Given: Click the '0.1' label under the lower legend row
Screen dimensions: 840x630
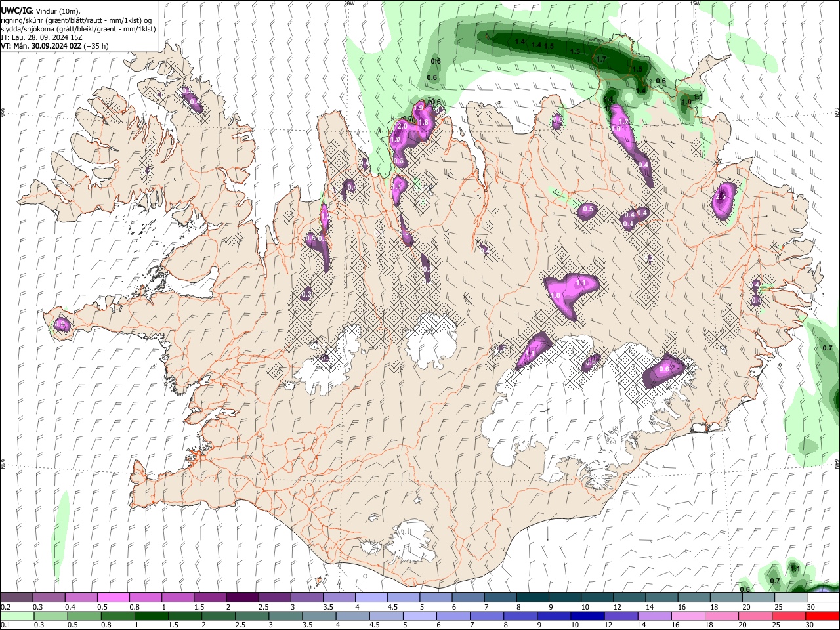Looking at the screenshot, I should click(5, 625).
